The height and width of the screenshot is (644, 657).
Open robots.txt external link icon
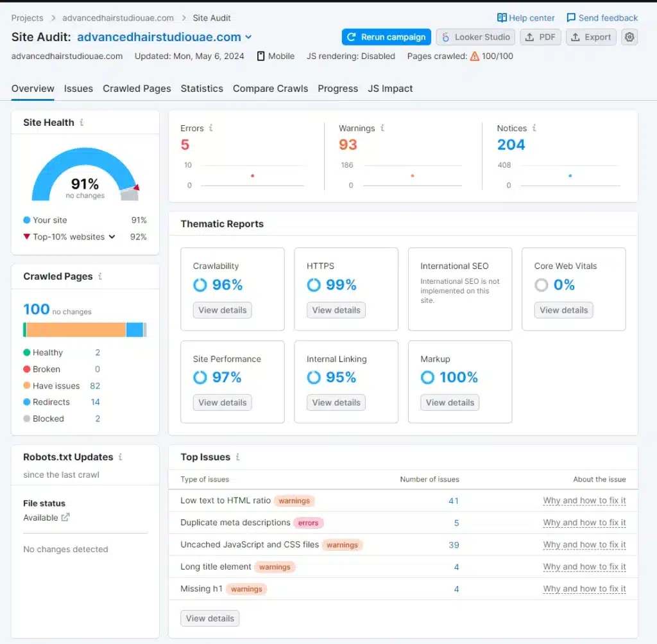[65, 518]
